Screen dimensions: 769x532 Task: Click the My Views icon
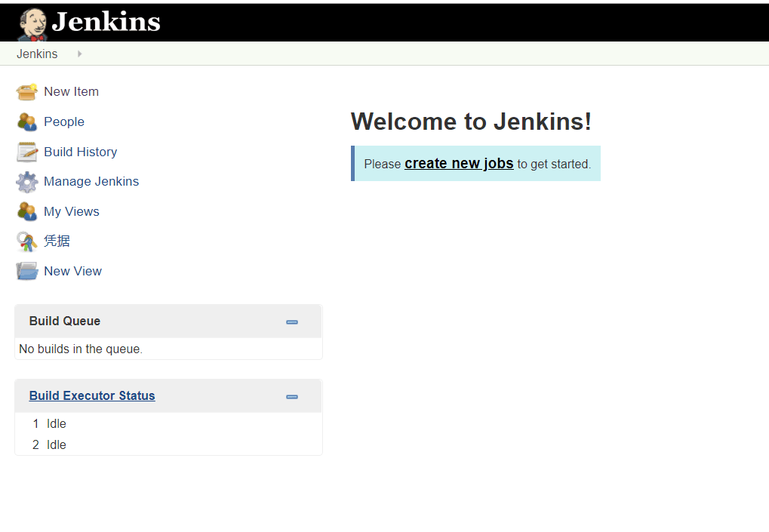[x=26, y=212]
